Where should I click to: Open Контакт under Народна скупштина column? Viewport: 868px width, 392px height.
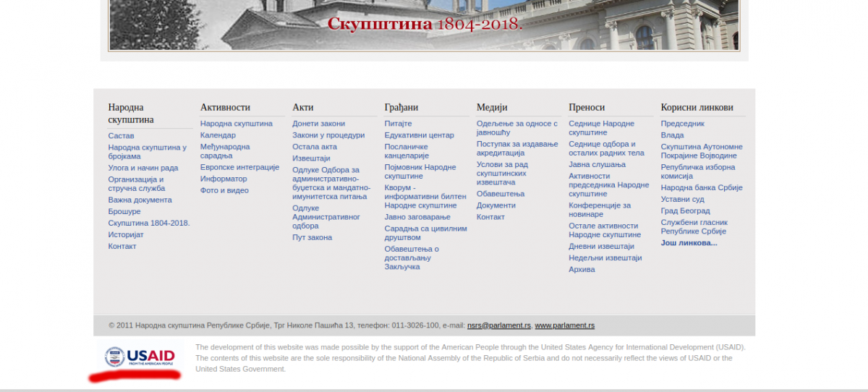coord(122,246)
